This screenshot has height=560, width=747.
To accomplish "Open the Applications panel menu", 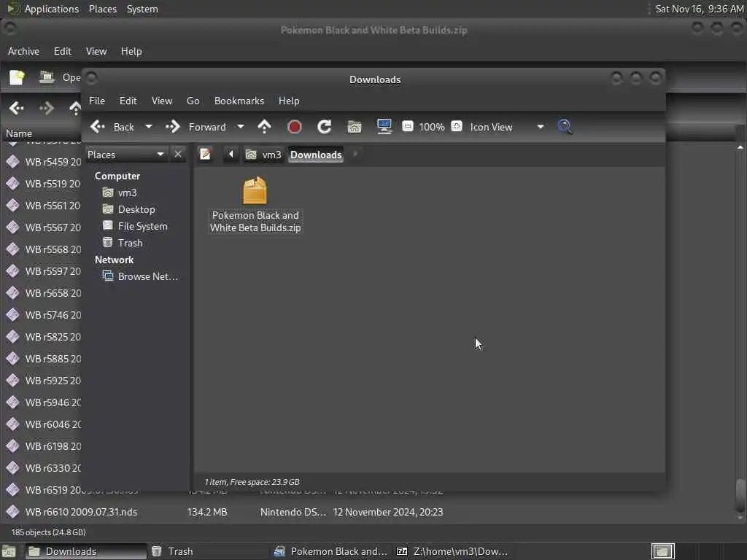I will pyautogui.click(x=43, y=9).
